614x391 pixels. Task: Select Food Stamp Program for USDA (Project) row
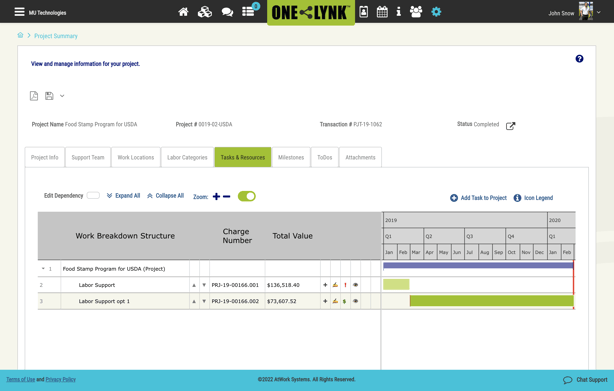tap(114, 269)
